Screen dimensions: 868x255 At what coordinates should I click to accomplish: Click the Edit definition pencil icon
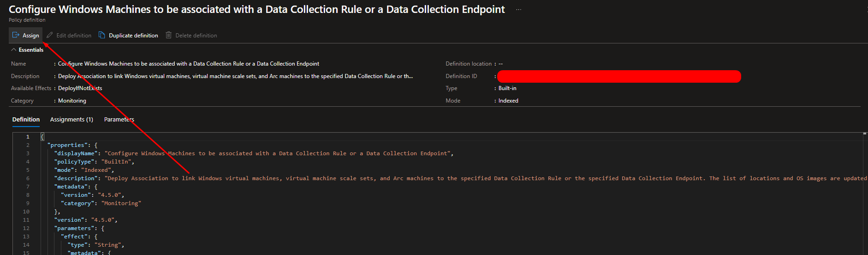point(50,35)
